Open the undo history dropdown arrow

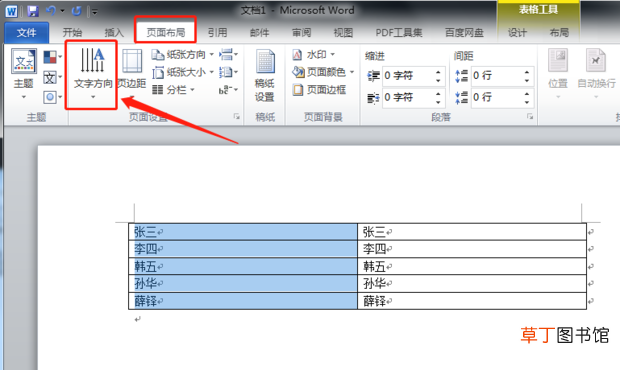click(62, 11)
